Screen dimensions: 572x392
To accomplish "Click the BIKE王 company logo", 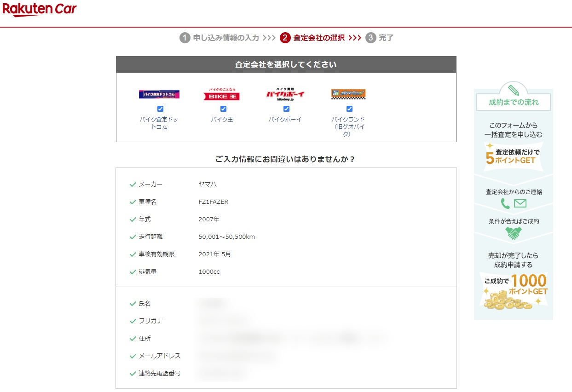I will point(222,94).
